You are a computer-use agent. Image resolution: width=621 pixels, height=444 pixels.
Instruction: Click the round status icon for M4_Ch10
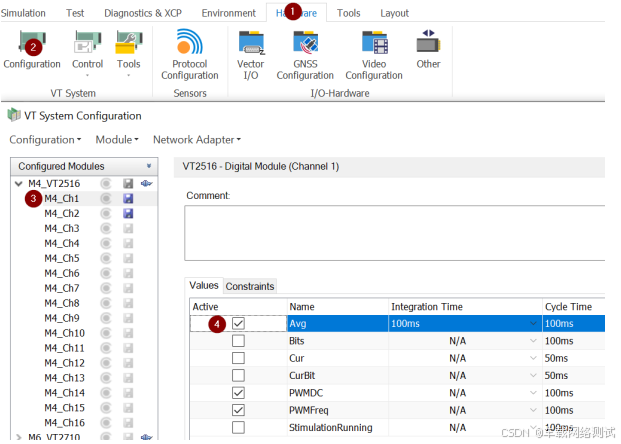pyautogui.click(x=106, y=333)
